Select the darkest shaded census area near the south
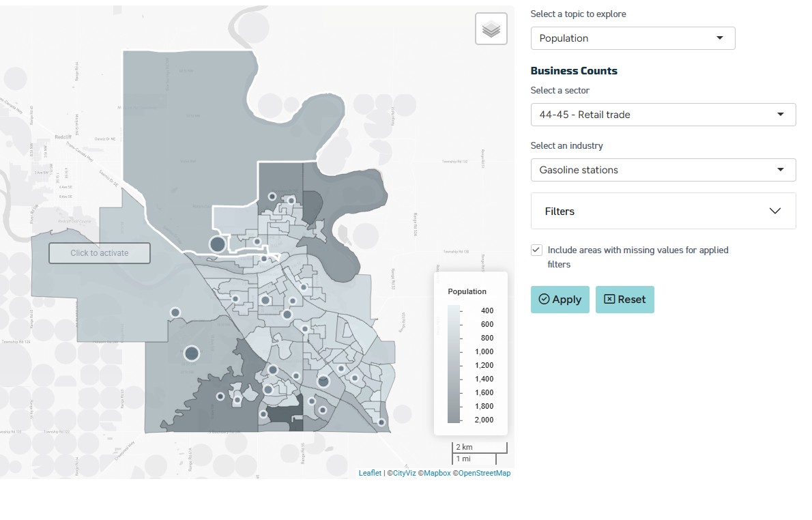Image resolution: width=812 pixels, height=520 pixels. point(283,416)
